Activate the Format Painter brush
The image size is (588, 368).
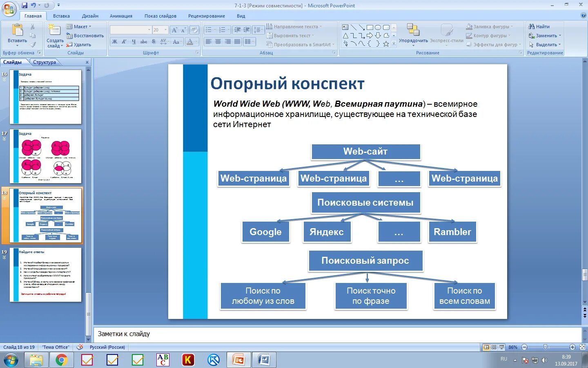tap(33, 45)
